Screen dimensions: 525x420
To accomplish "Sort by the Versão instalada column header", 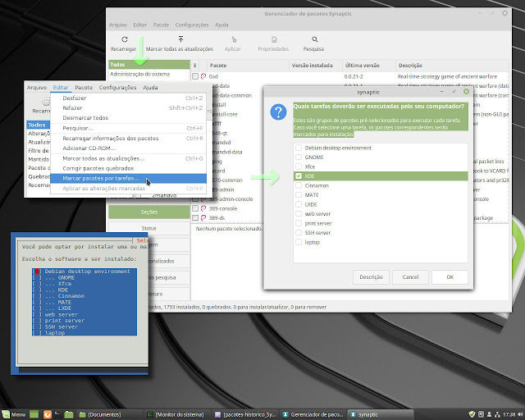I will (316, 66).
